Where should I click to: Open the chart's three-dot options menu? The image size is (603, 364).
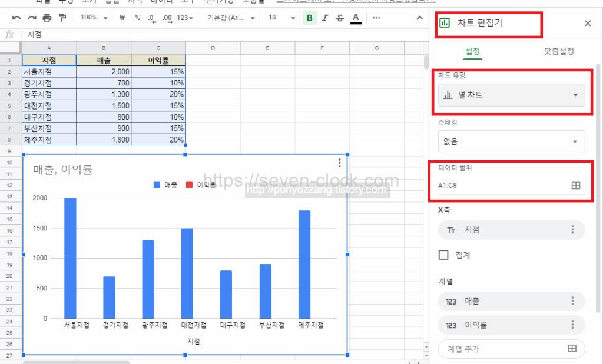click(340, 163)
